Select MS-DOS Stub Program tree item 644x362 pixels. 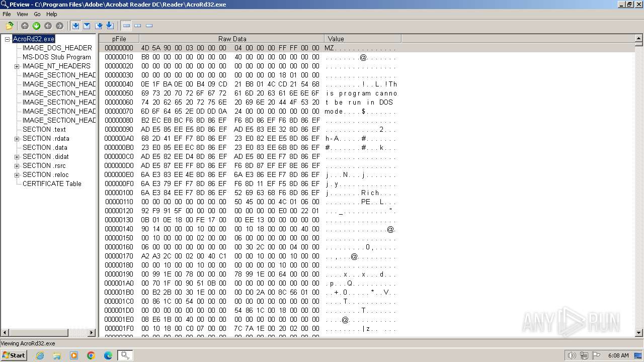click(56, 57)
